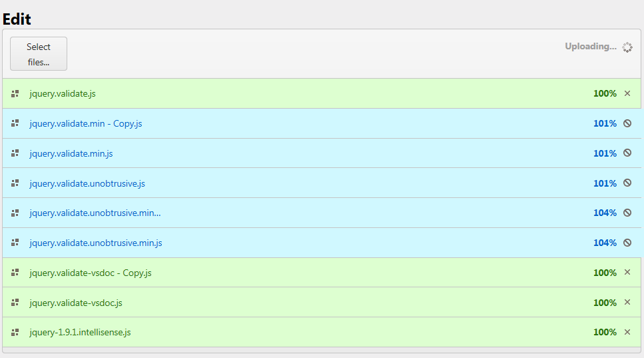Remove jquery.validate-vsdoc - Copy.js file
Screen dimensions: 644x358
click(x=627, y=272)
